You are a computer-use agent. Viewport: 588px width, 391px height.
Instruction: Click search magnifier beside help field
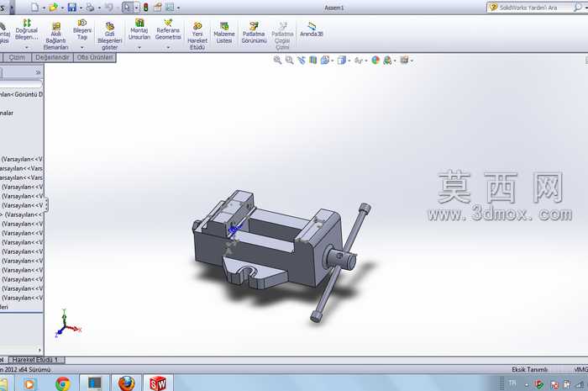[x=578, y=7]
